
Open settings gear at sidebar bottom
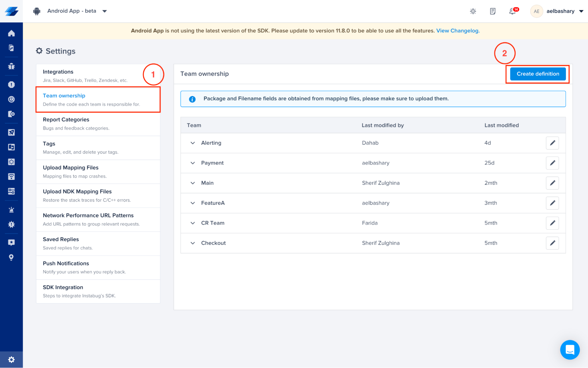11,359
